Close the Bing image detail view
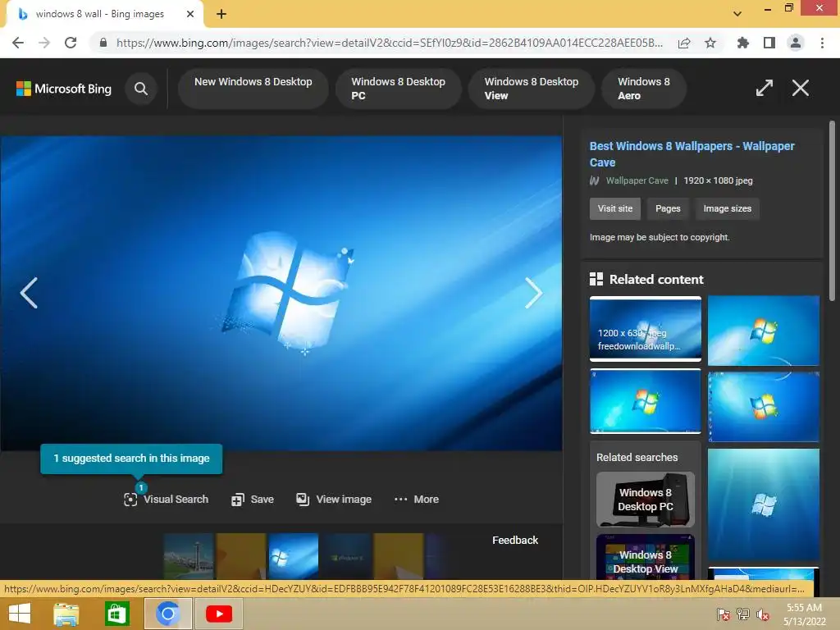Viewport: 840px width, 630px height. pyautogui.click(x=801, y=88)
